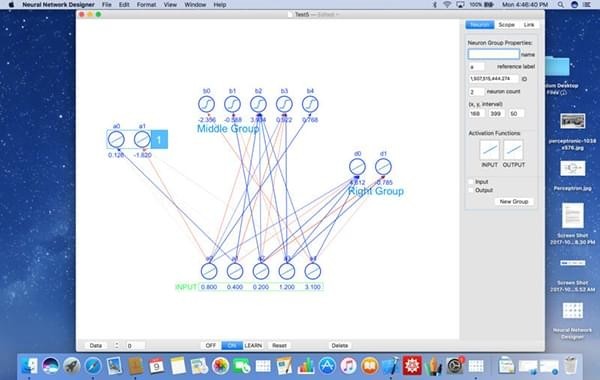
Task: Click the y position field showing 399
Action: point(496,114)
